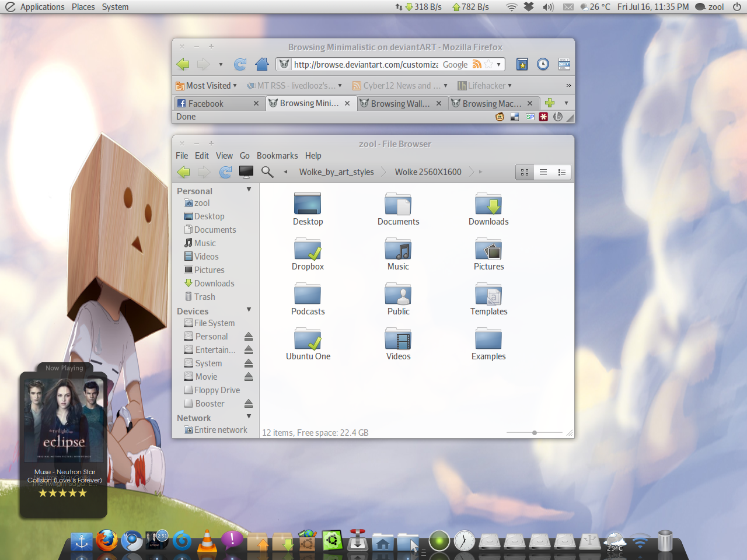Open search engine dropdown in Firefox
This screenshot has width=747, height=560.
(499, 65)
